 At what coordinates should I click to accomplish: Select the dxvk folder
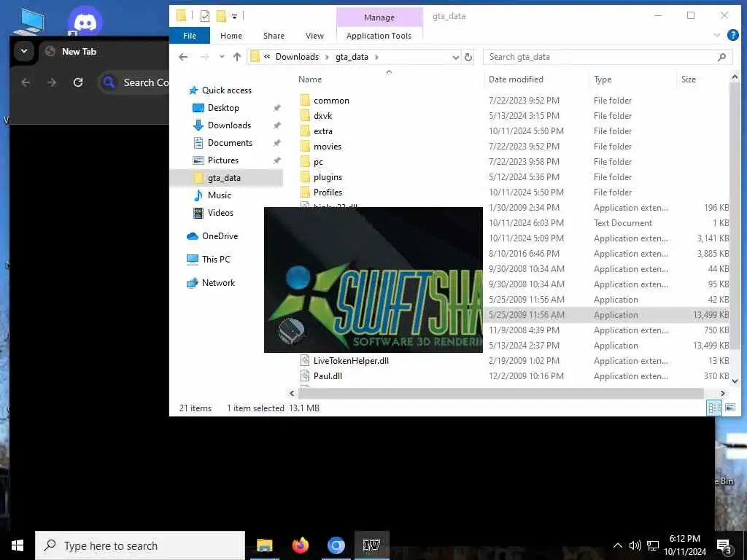click(x=322, y=116)
